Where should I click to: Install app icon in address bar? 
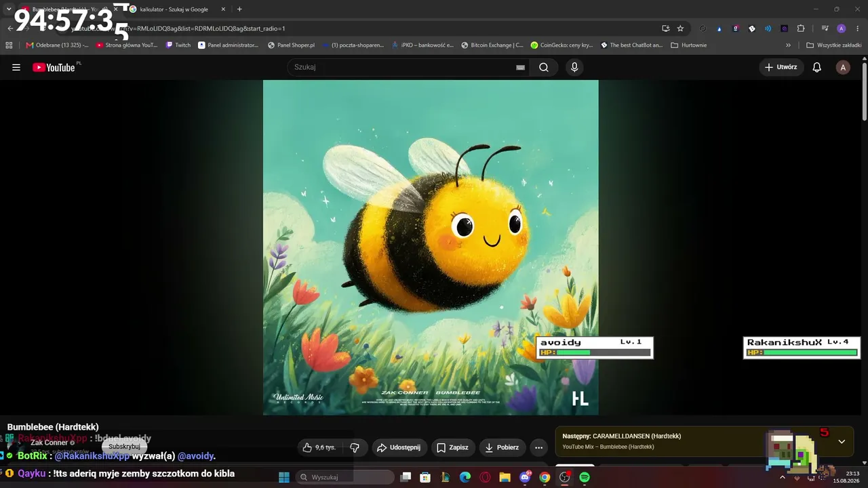pyautogui.click(x=666, y=28)
